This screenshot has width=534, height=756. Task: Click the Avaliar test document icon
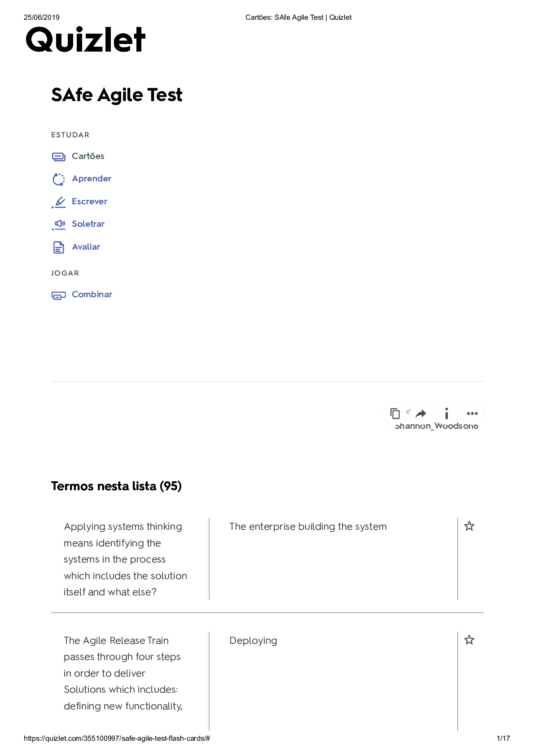click(x=58, y=247)
